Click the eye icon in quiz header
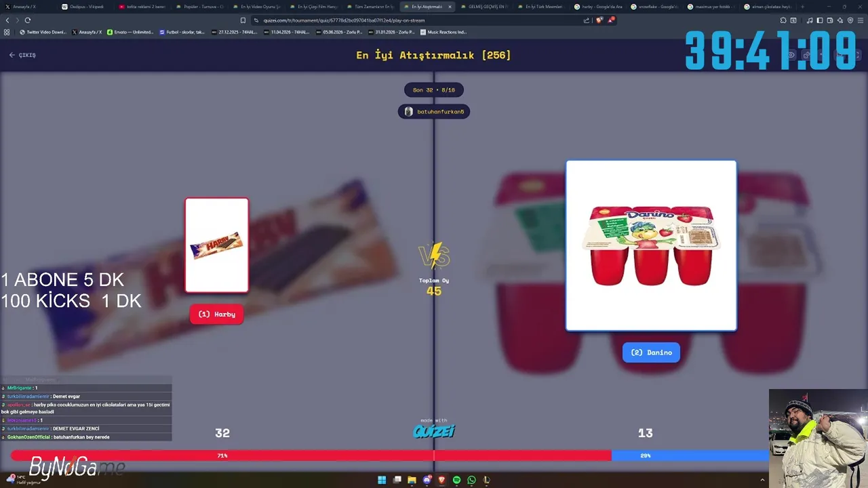 791,56
